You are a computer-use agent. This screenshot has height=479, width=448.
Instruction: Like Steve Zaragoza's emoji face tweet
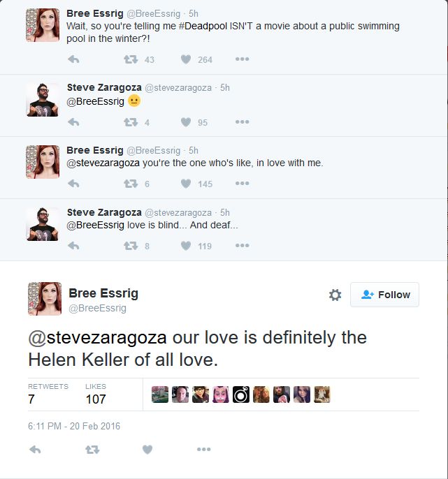[x=186, y=122]
